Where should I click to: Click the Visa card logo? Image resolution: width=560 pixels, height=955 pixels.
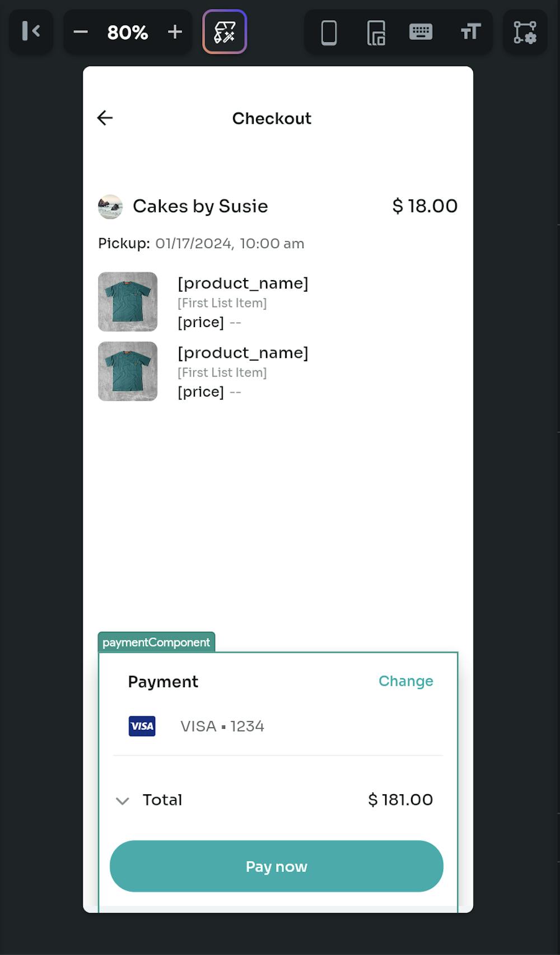142,726
